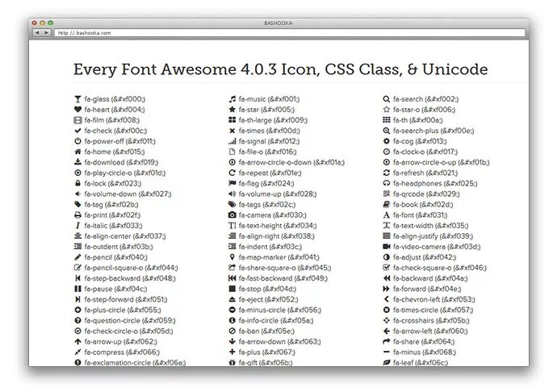Select the house icon for fa-home

(77, 152)
